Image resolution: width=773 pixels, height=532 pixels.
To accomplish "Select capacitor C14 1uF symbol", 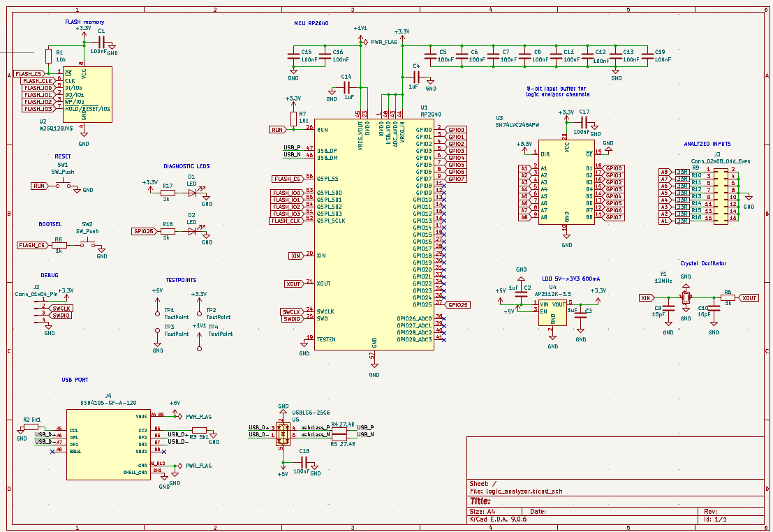I will point(346,88).
